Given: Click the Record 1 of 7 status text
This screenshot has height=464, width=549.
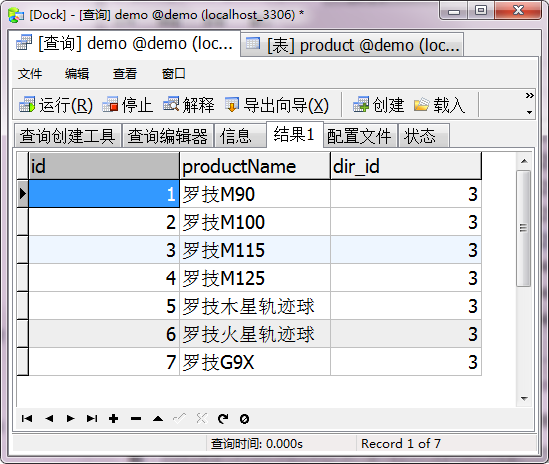Looking at the screenshot, I should (401, 444).
